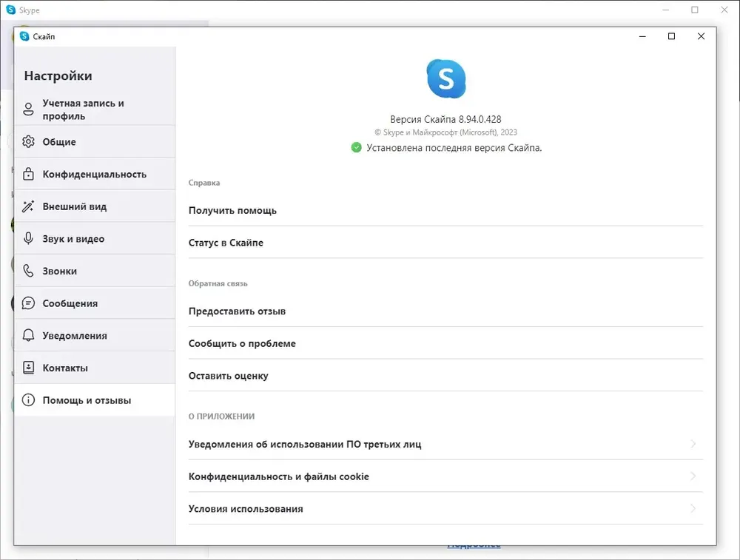Image resolution: width=740 pixels, height=560 pixels.
Task: Click the Skype icon in background Skype window title
Action: tap(11, 10)
